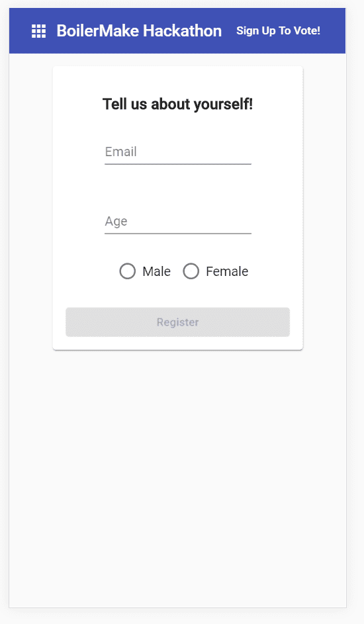The image size is (364, 624).
Task: Select the Female radio button circle
Action: [191, 271]
